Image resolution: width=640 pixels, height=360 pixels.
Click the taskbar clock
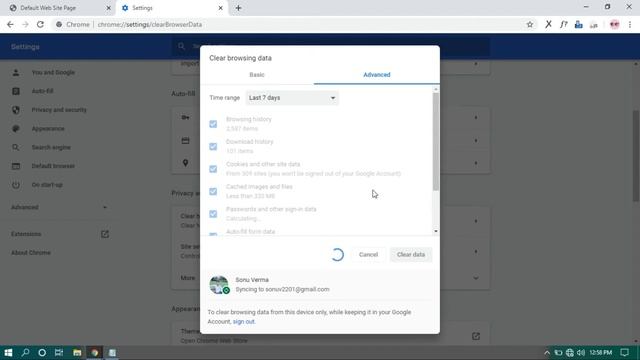click(x=601, y=353)
